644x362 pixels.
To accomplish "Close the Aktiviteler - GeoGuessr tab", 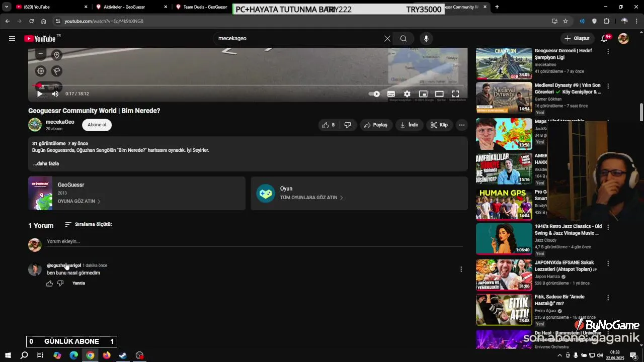I will point(166,7).
